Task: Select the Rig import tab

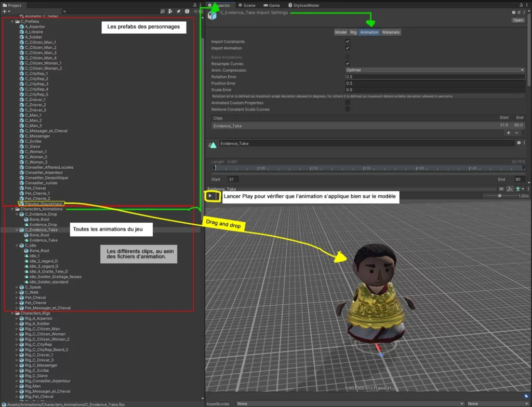Action: (353, 32)
